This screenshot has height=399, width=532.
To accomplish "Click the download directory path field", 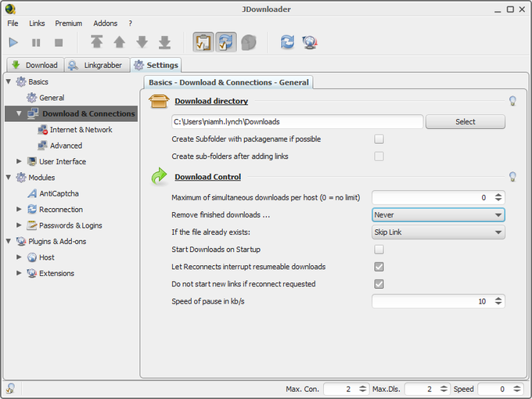I will tap(297, 122).
